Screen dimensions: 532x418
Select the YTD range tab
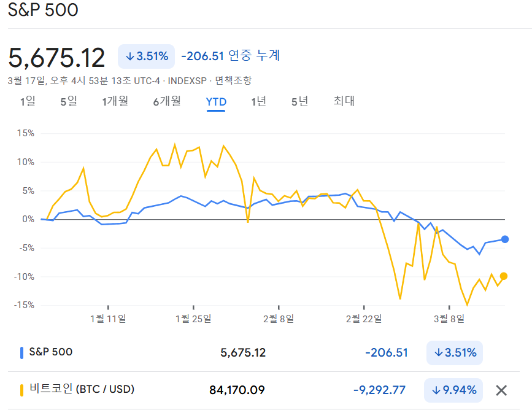[216, 102]
